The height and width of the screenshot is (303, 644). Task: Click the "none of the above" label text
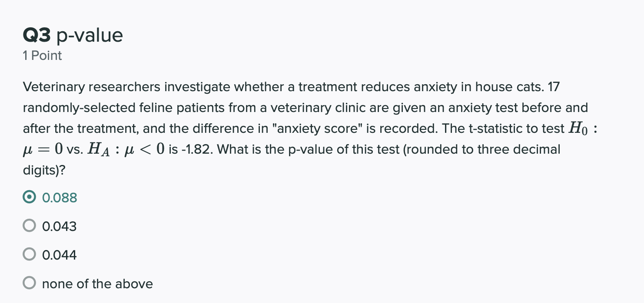(x=97, y=283)
